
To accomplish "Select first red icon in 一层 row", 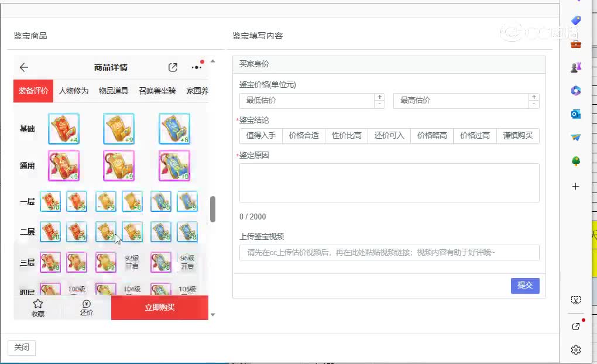I will point(50,201).
